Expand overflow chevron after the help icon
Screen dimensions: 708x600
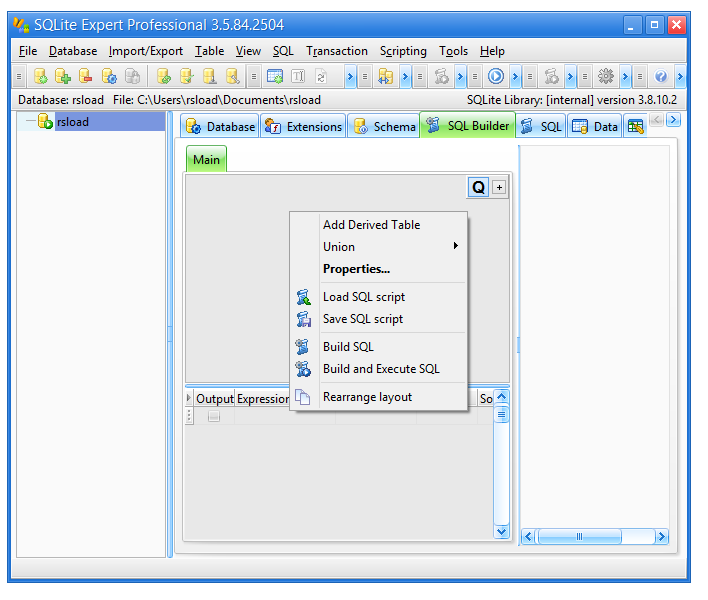[680, 76]
